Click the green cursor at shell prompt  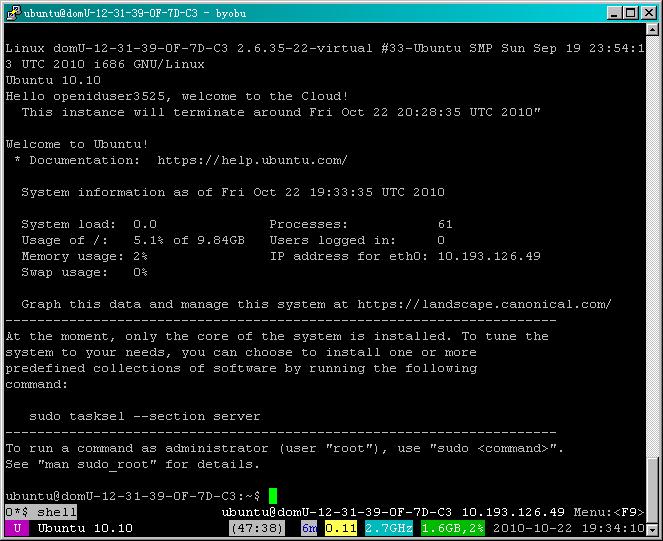point(273,496)
